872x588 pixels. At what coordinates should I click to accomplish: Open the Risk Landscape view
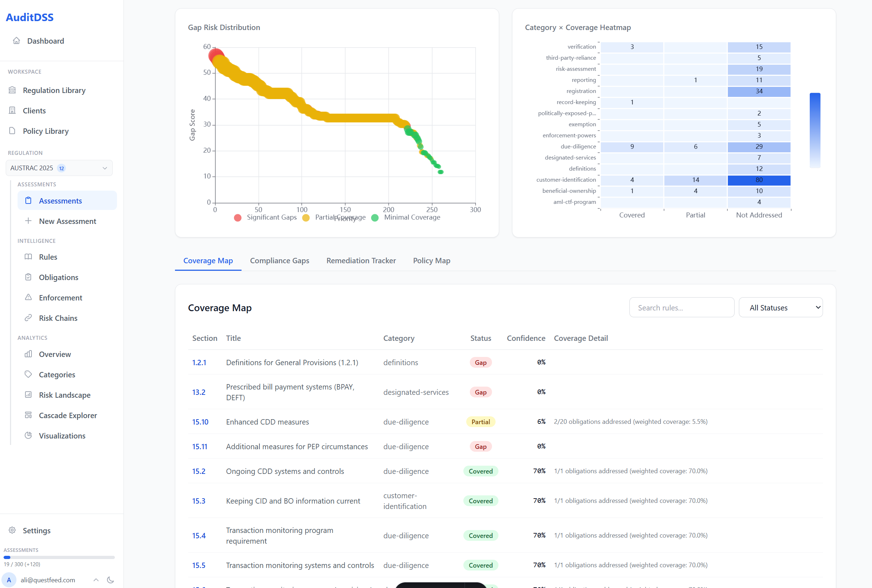(x=64, y=395)
